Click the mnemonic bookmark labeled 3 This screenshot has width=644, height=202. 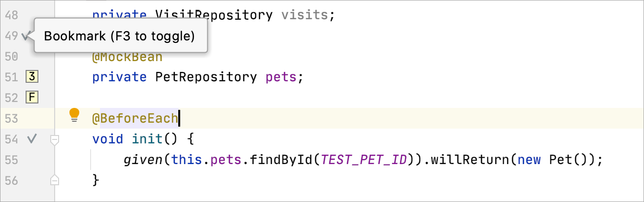[32, 77]
